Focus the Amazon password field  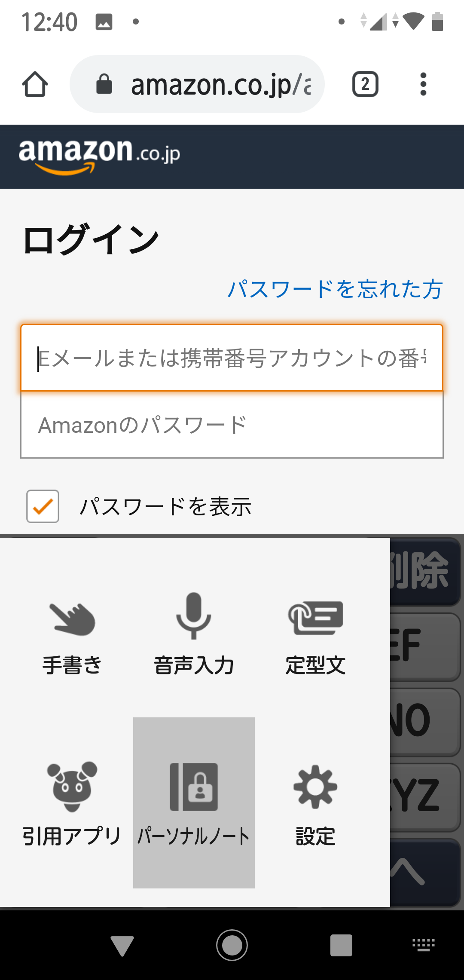point(232,425)
